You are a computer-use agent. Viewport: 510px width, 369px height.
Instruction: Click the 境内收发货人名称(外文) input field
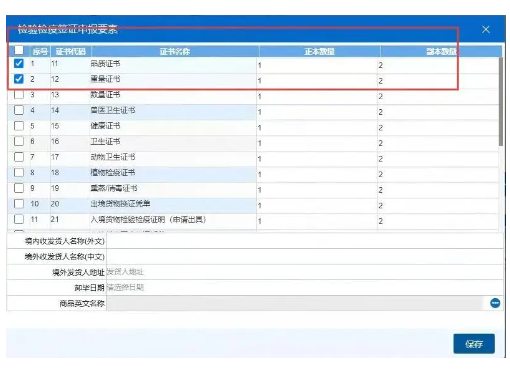(x=305, y=241)
